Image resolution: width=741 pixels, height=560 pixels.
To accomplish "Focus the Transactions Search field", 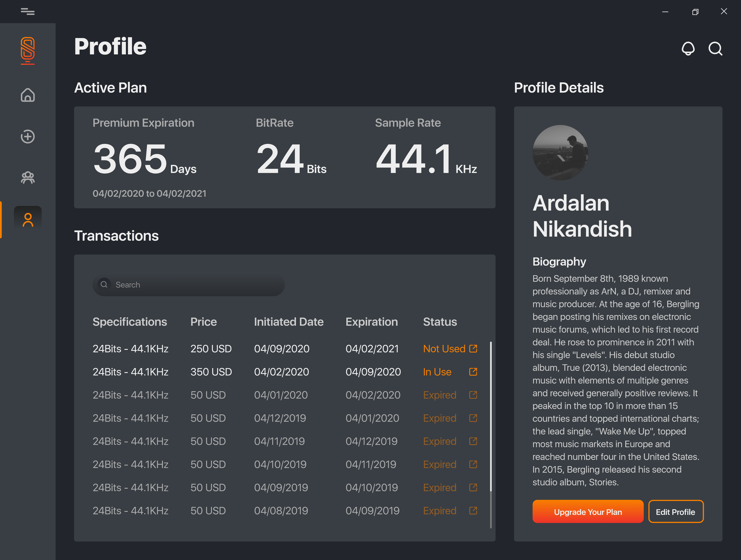I will click(x=189, y=284).
